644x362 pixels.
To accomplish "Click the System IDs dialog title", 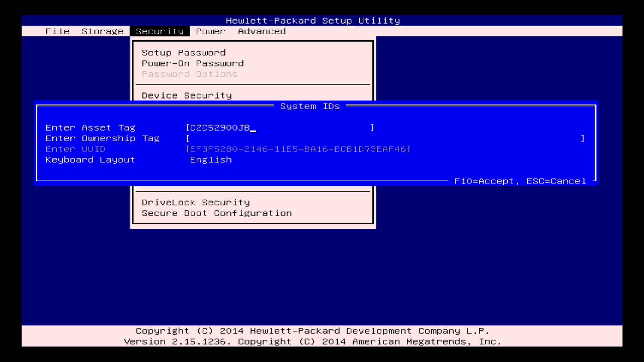I will tap(310, 106).
